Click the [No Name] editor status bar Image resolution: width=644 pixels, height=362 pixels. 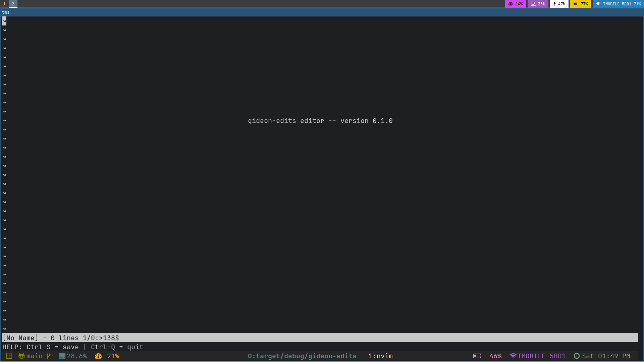[x=60, y=338]
